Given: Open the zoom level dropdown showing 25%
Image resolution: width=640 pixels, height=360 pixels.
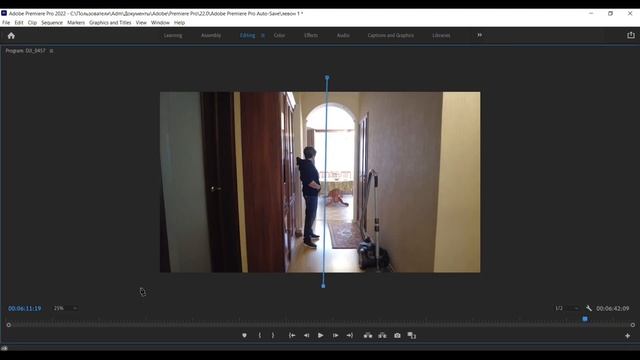Looking at the screenshot, I should tap(65, 308).
